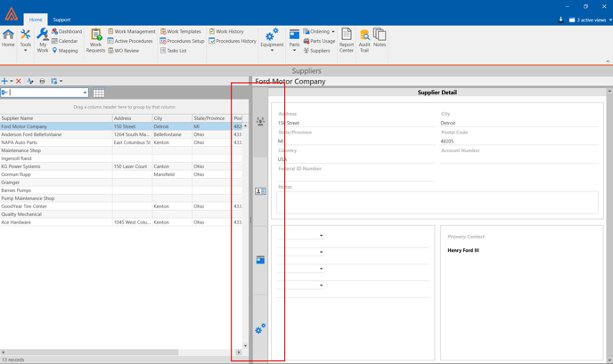Screen dimensions: 613x364
Task: Open WO Review
Action: coord(124,51)
